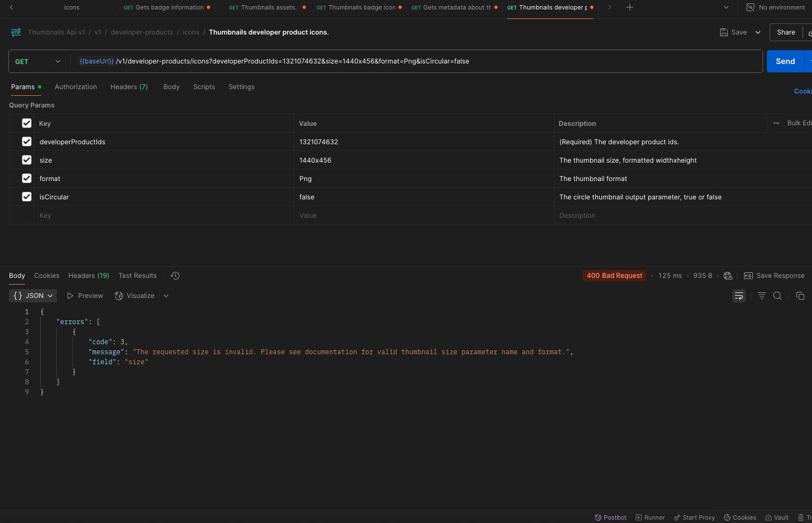Start the Postman Proxy
812x523 pixels.
point(694,517)
